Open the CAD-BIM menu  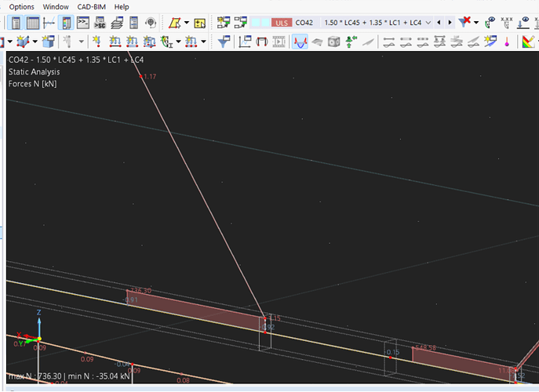click(x=92, y=7)
